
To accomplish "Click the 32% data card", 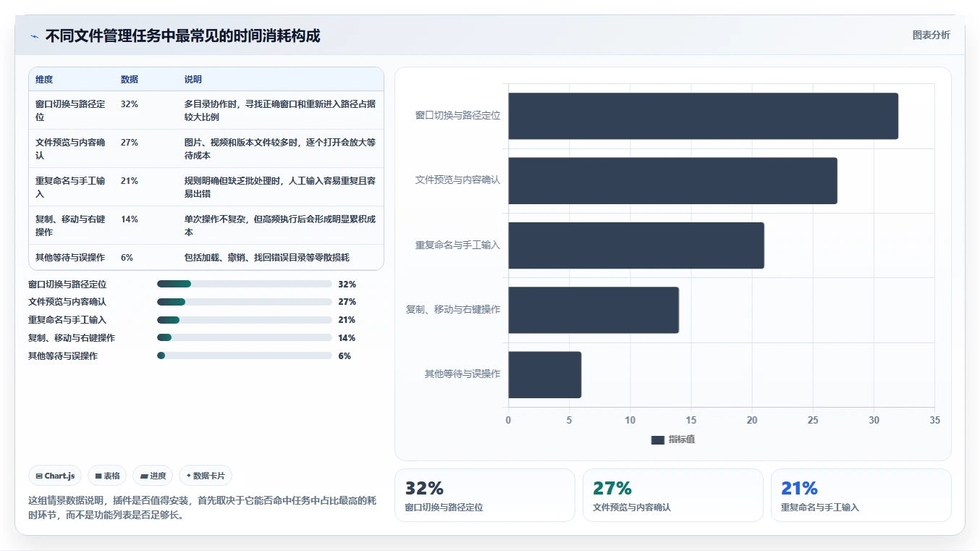I will (x=484, y=495).
